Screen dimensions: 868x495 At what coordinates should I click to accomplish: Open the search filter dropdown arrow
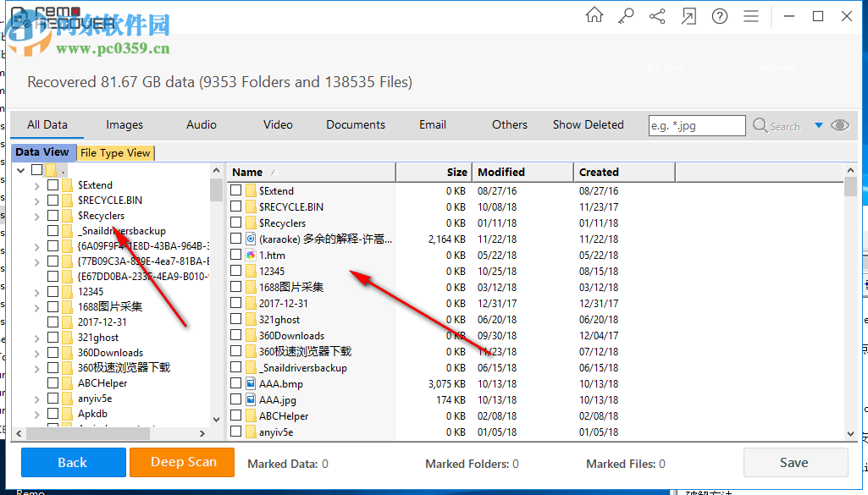click(x=818, y=124)
